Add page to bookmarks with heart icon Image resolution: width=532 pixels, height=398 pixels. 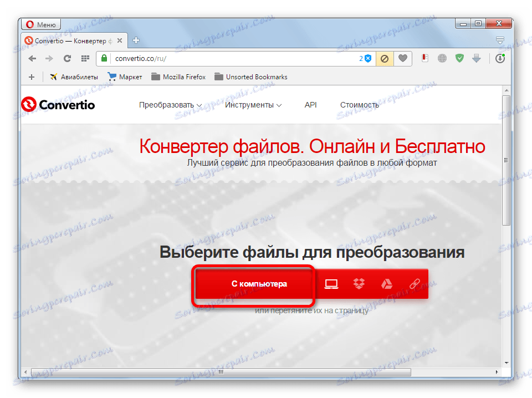pos(403,58)
